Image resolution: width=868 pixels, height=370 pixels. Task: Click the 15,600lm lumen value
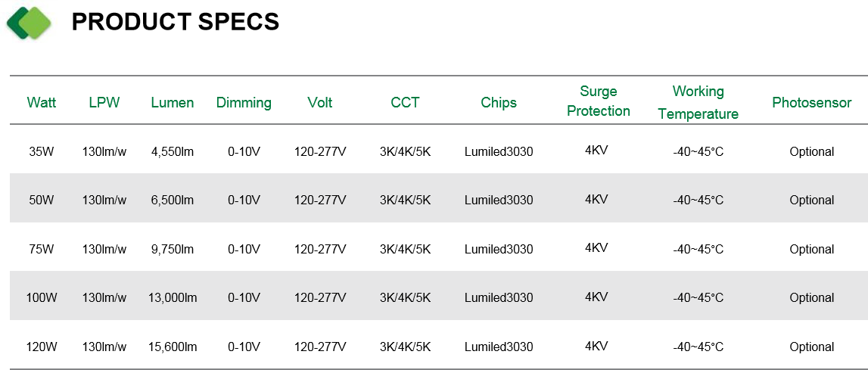[172, 347]
